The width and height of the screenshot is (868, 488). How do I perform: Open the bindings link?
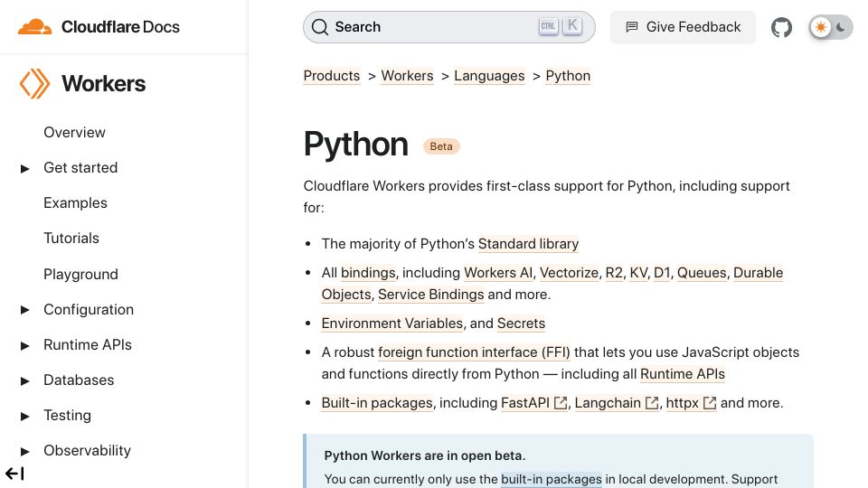[x=368, y=273]
